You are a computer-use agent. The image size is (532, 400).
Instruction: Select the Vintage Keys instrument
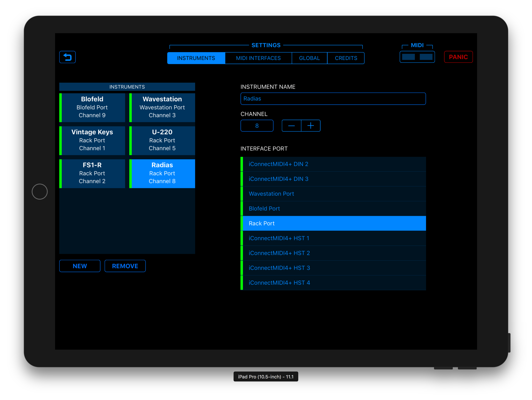point(92,140)
